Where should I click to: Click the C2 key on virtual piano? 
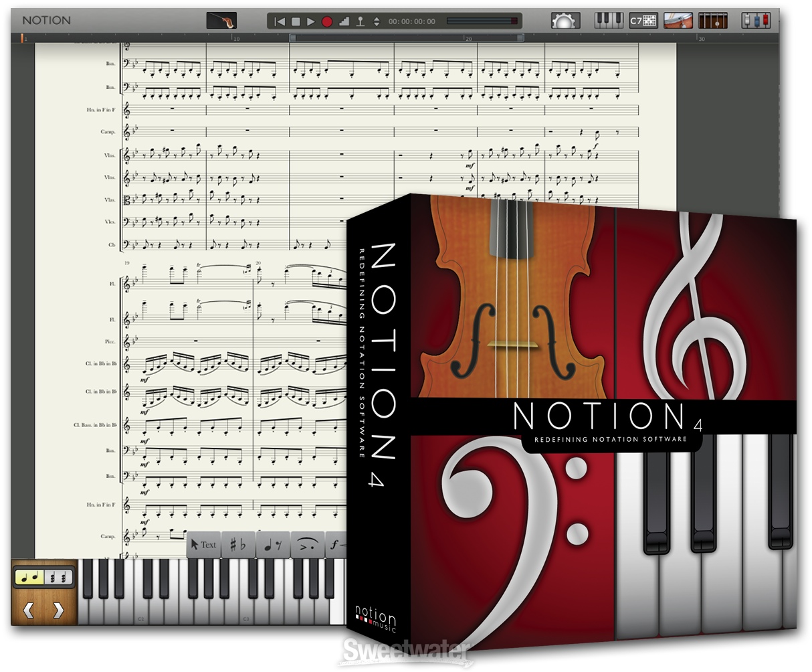click(140, 612)
